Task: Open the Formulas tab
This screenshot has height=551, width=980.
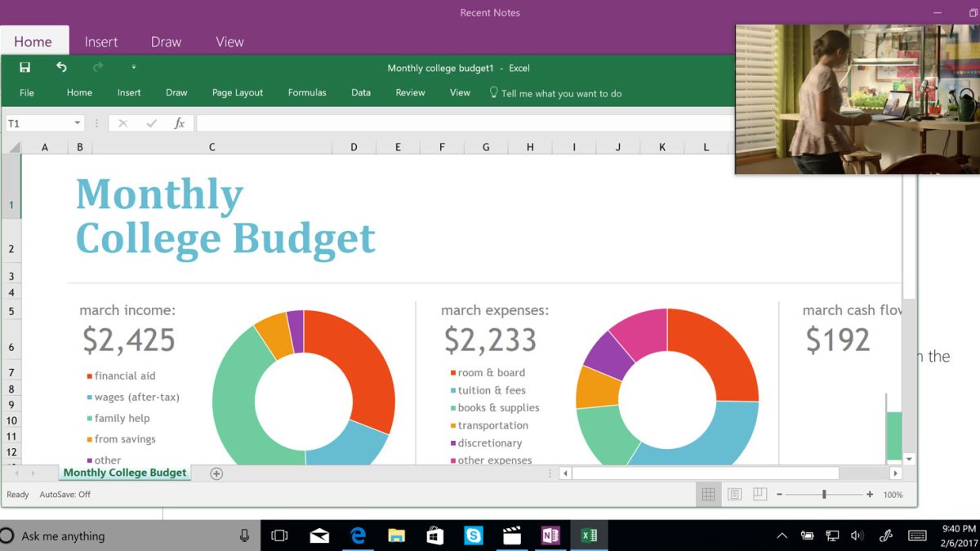Action: pyautogui.click(x=307, y=93)
